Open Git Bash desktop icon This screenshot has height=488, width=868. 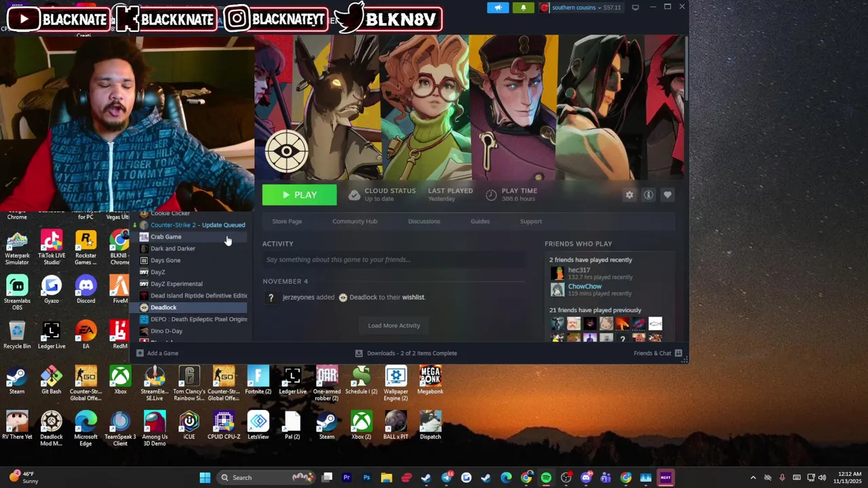[52, 380]
